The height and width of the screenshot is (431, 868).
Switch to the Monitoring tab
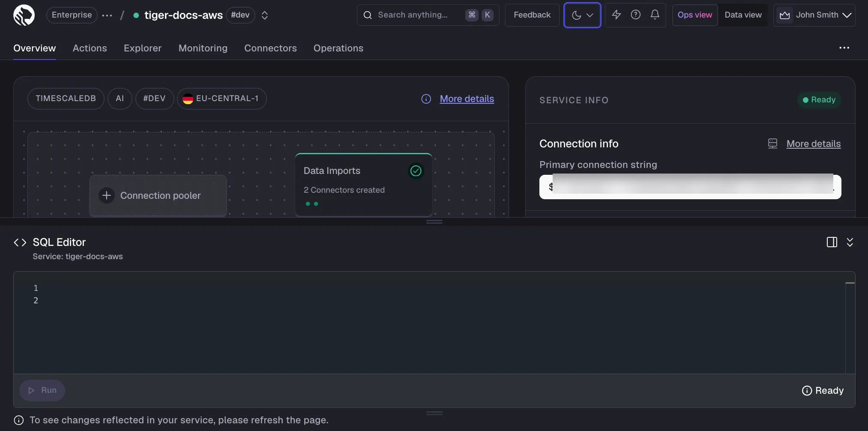tap(203, 48)
